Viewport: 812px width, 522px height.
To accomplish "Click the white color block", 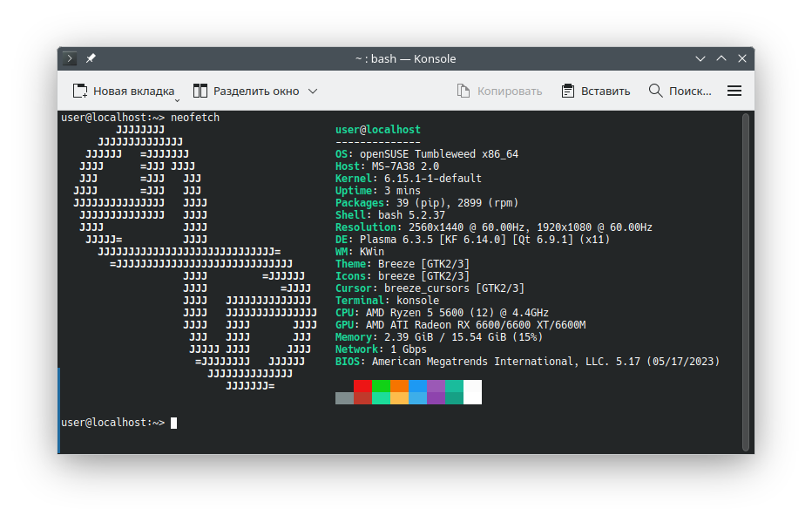I will (x=472, y=392).
